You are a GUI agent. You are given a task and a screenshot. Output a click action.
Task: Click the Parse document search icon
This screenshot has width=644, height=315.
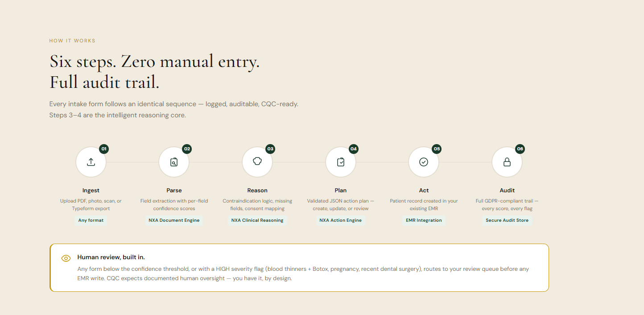174,162
